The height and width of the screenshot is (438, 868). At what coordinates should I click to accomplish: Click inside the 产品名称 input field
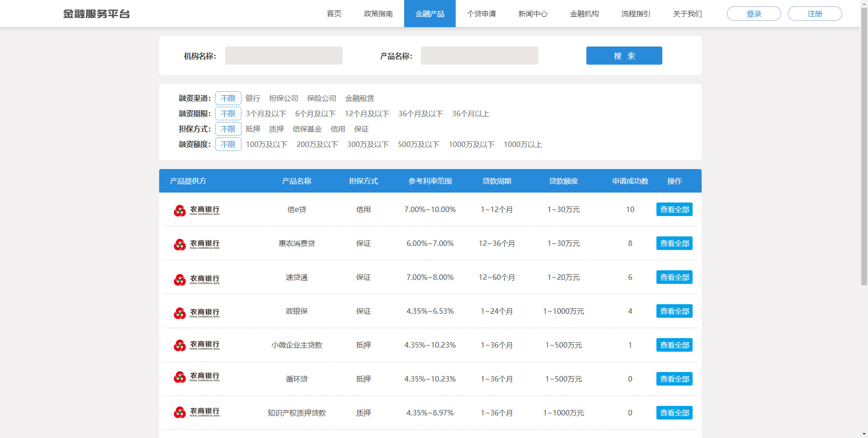point(479,55)
